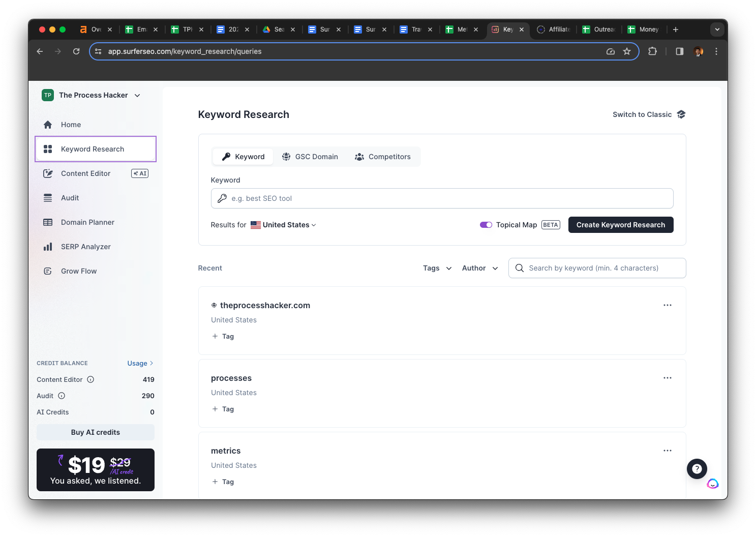This screenshot has height=537, width=756.
Task: Switch to the Competitors tab
Action: tap(383, 157)
